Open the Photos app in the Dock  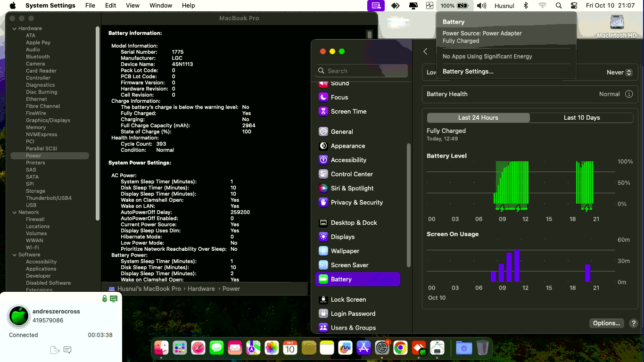point(272,348)
